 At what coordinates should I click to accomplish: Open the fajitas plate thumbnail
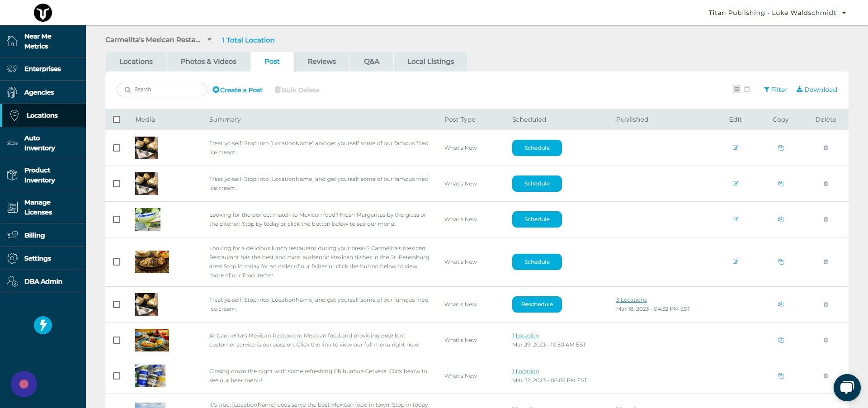[152, 262]
